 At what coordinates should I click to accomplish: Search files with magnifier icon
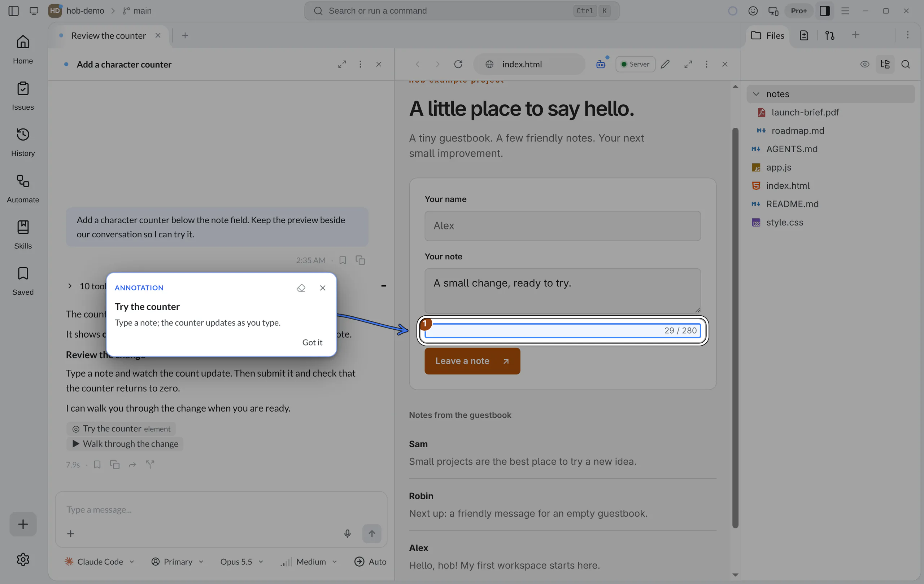(906, 64)
